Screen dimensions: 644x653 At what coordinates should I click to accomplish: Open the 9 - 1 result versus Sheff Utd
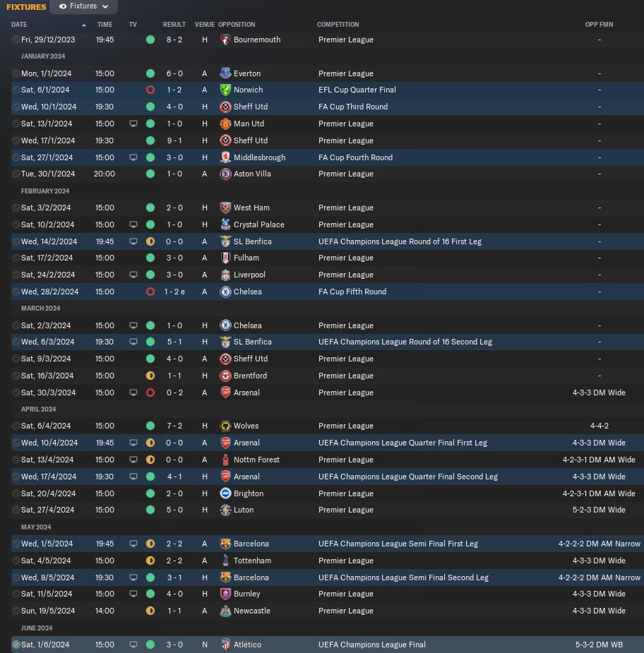[174, 140]
